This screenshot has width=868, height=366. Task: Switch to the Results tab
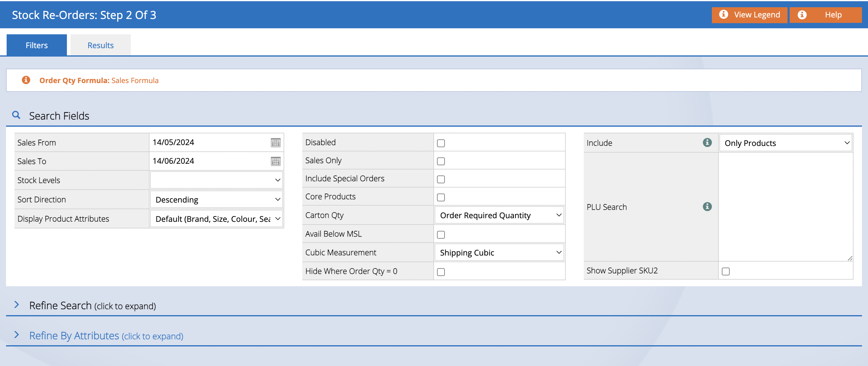(x=100, y=45)
